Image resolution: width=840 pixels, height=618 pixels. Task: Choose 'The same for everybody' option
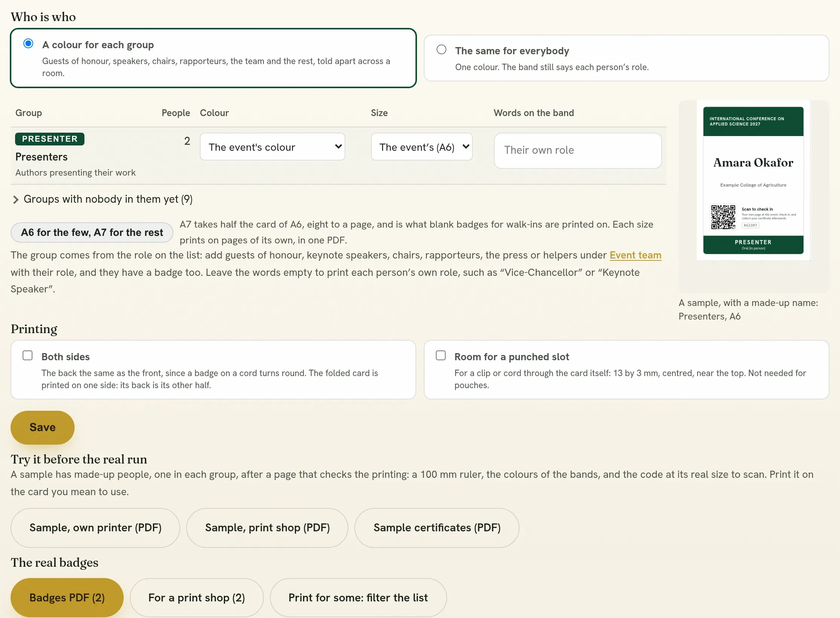tap(441, 50)
